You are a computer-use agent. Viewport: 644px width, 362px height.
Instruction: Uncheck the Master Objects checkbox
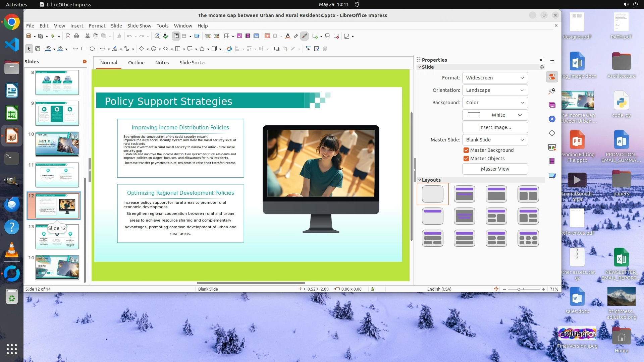click(x=466, y=159)
